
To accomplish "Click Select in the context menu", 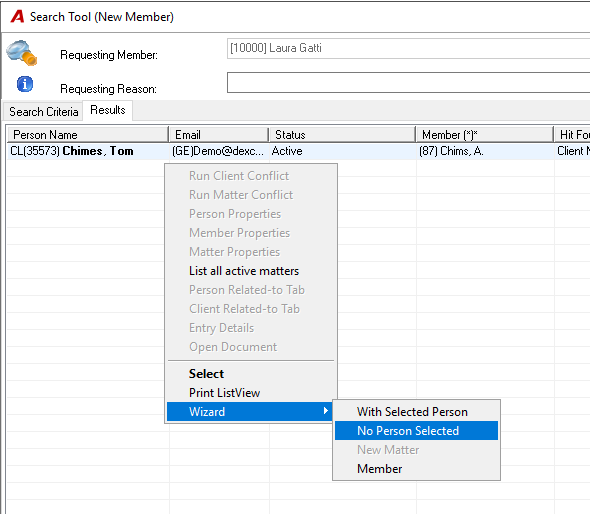I will click(x=206, y=374).
